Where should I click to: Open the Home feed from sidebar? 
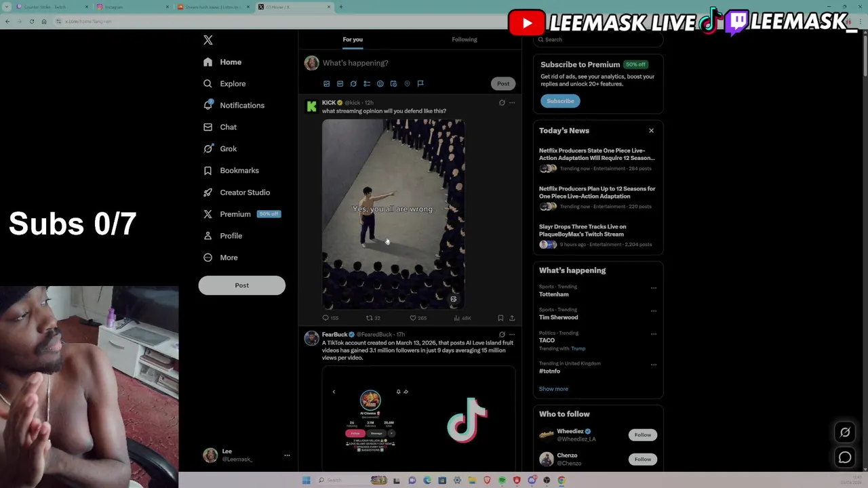[x=222, y=62]
